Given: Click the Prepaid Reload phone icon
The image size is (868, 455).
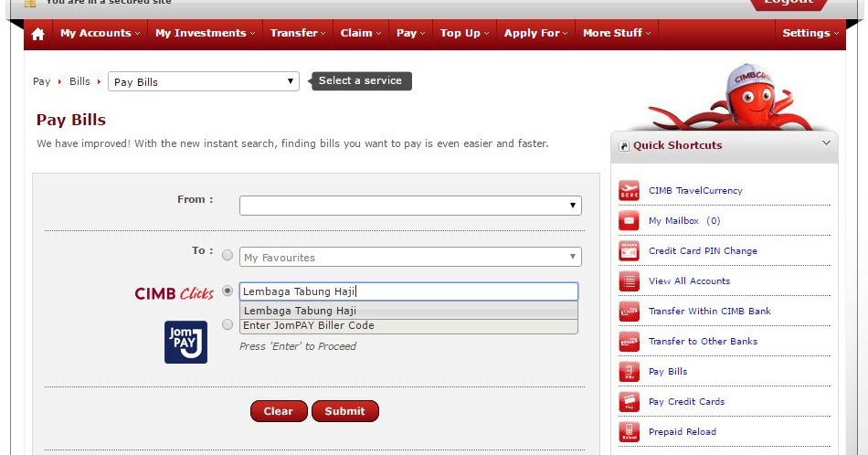Looking at the screenshot, I should pos(629,432).
